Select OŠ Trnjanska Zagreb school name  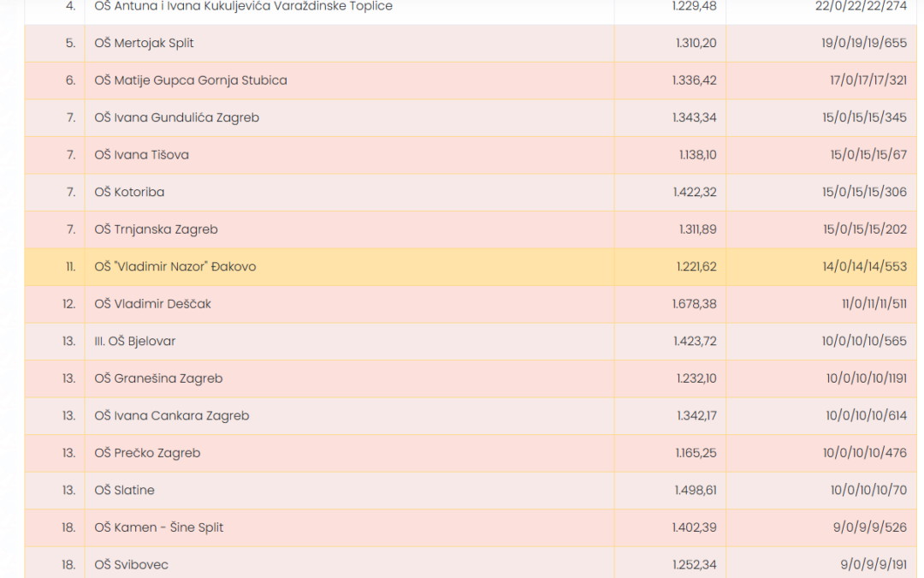(x=156, y=229)
